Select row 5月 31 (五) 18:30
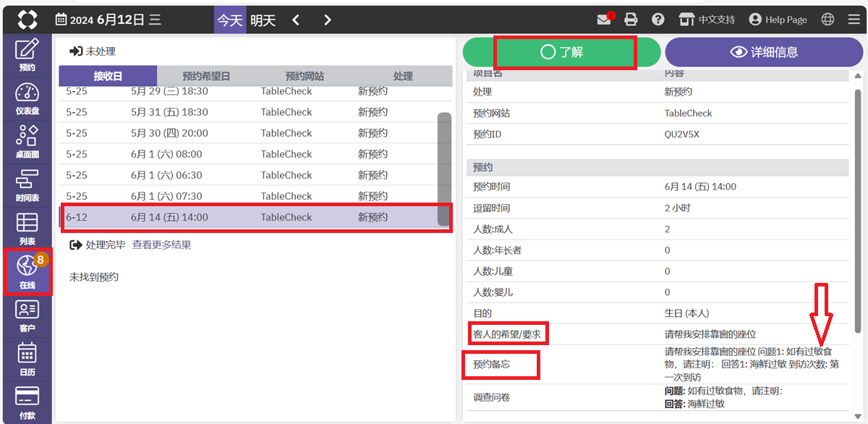This screenshot has width=868, height=424. click(x=248, y=112)
